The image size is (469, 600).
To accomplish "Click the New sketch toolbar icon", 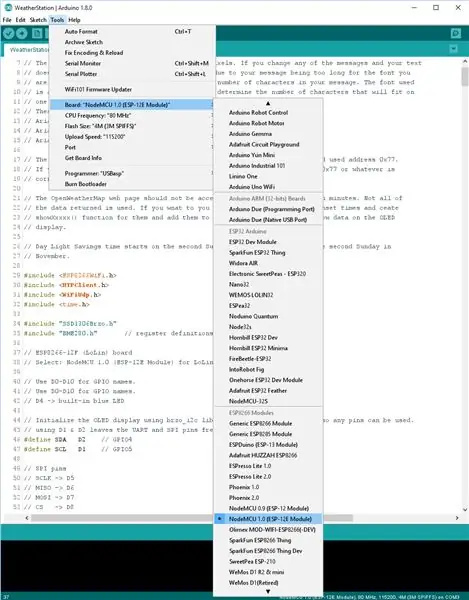I will tap(37, 34).
